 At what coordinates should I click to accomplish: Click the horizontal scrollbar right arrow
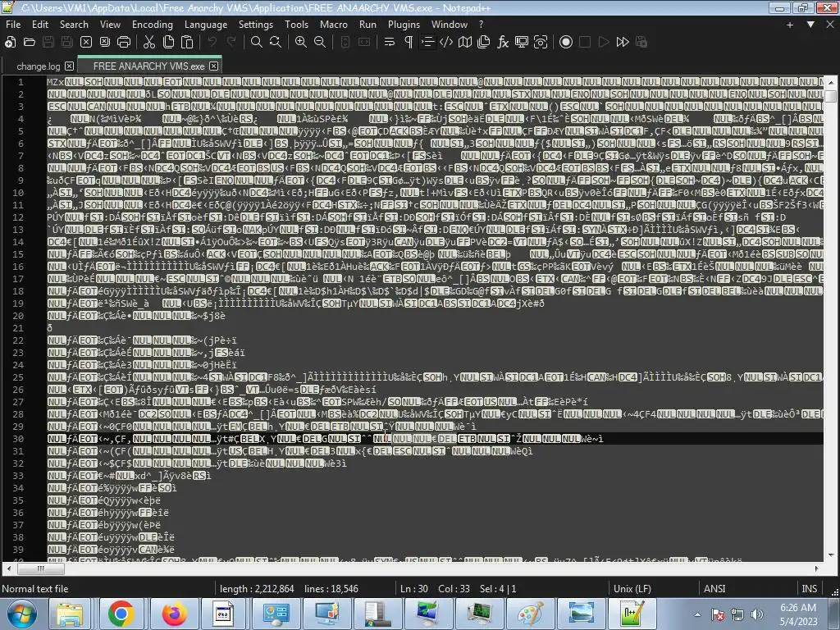816,568
